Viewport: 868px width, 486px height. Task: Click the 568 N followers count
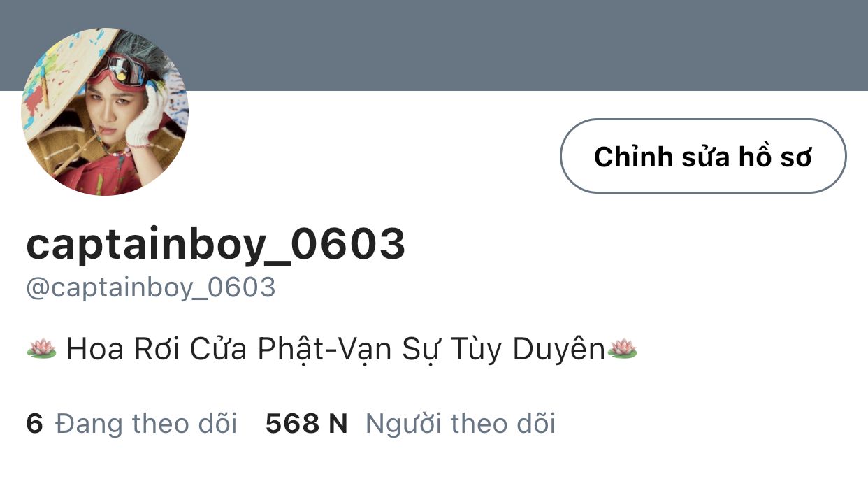pos(306,424)
